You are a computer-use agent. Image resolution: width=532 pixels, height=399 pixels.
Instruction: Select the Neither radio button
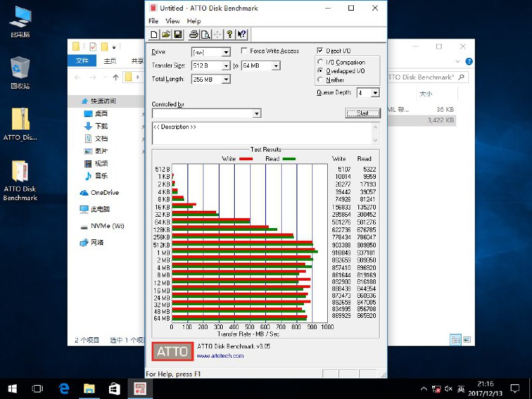coord(320,79)
